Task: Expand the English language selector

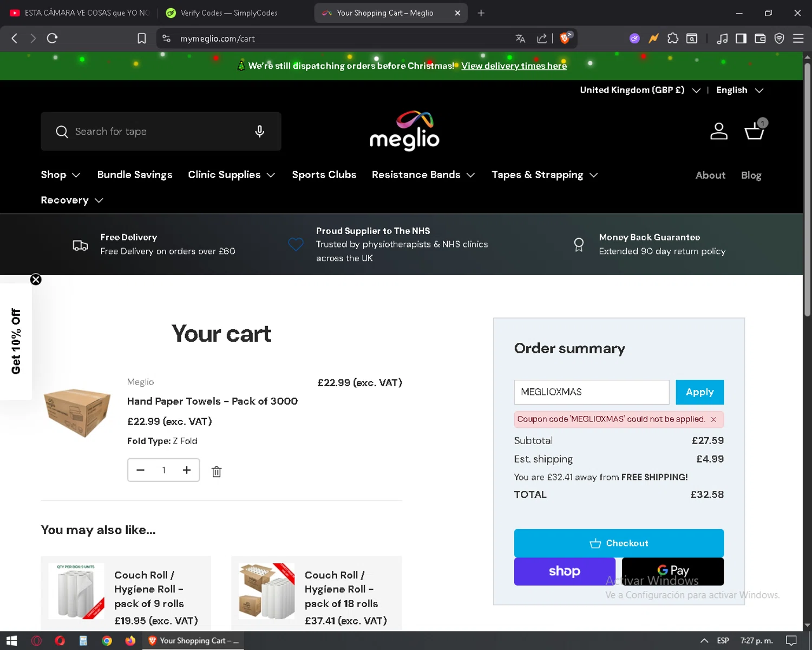Action: point(739,90)
